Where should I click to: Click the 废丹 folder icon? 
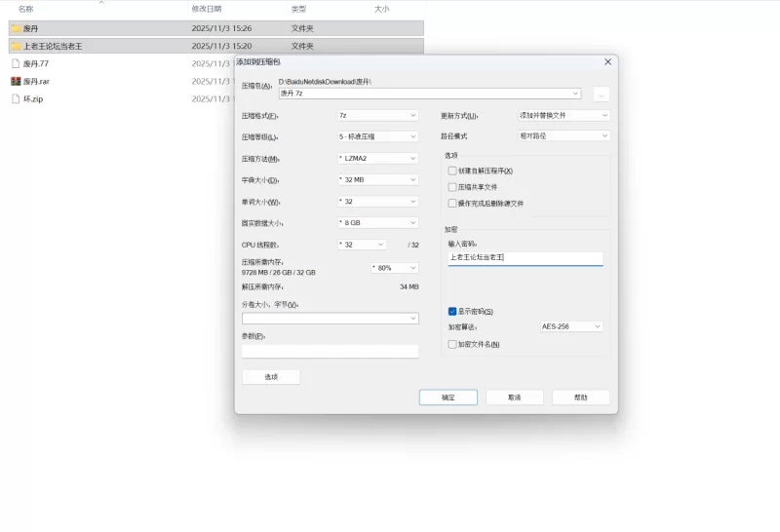[16, 28]
